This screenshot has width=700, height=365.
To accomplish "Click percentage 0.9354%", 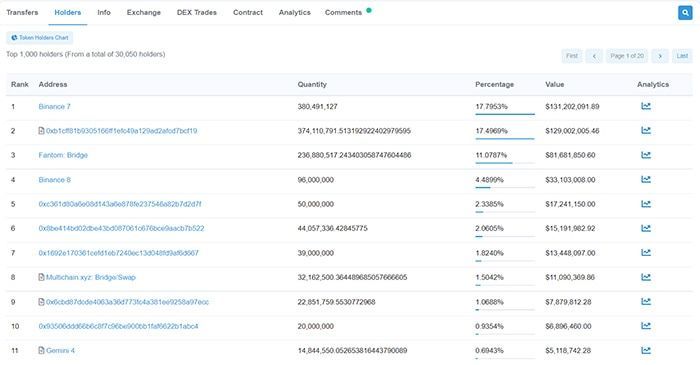I will click(489, 326).
